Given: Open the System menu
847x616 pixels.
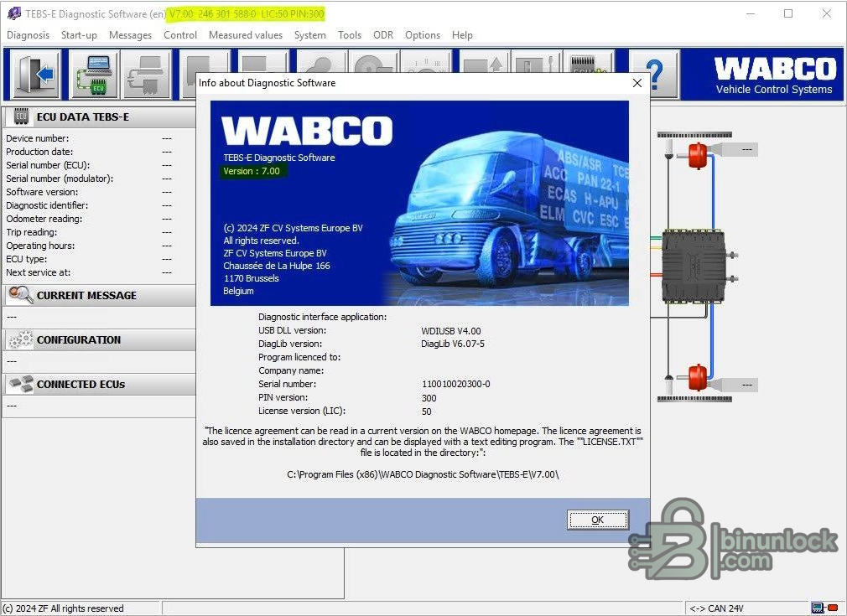Looking at the screenshot, I should coord(310,35).
